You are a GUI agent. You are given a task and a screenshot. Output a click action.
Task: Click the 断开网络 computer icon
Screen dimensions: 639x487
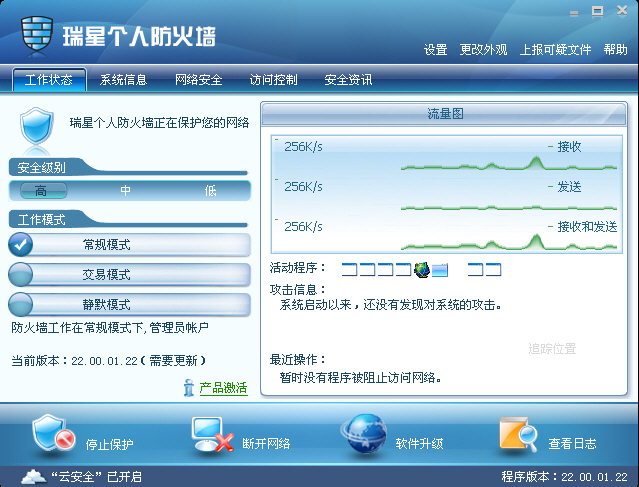[213, 434]
